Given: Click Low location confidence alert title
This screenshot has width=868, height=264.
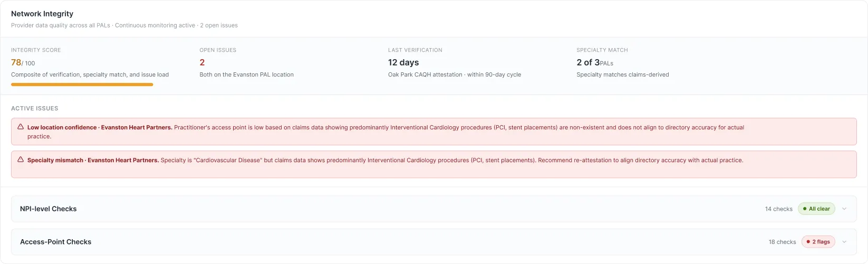Looking at the screenshot, I should pos(100,127).
